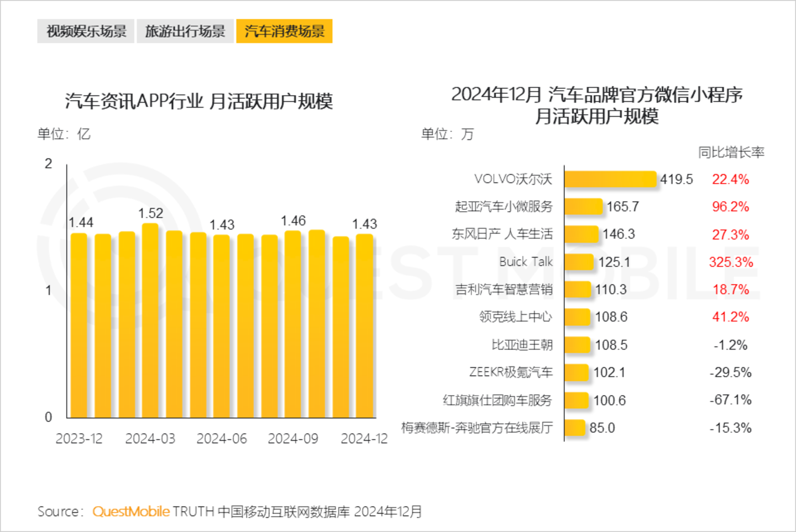The image size is (796, 532).
Task: Click the 2023-12 bar labeled 1.44
Action: pyautogui.click(x=79, y=326)
